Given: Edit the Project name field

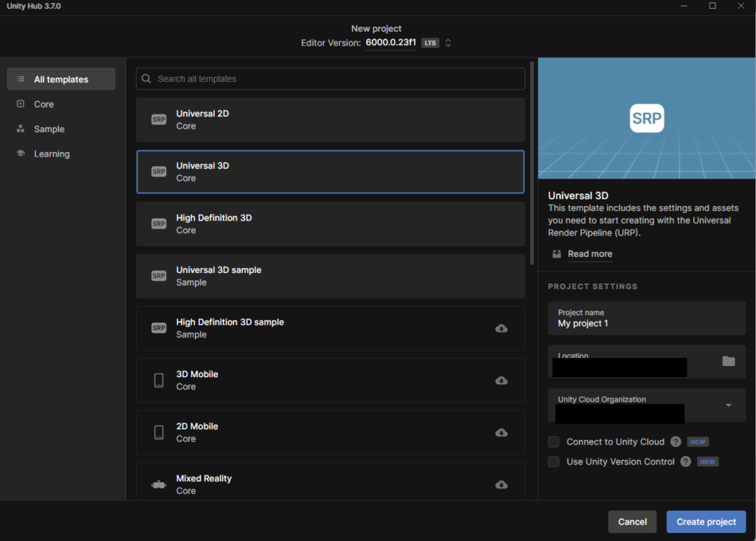Looking at the screenshot, I should (x=647, y=318).
